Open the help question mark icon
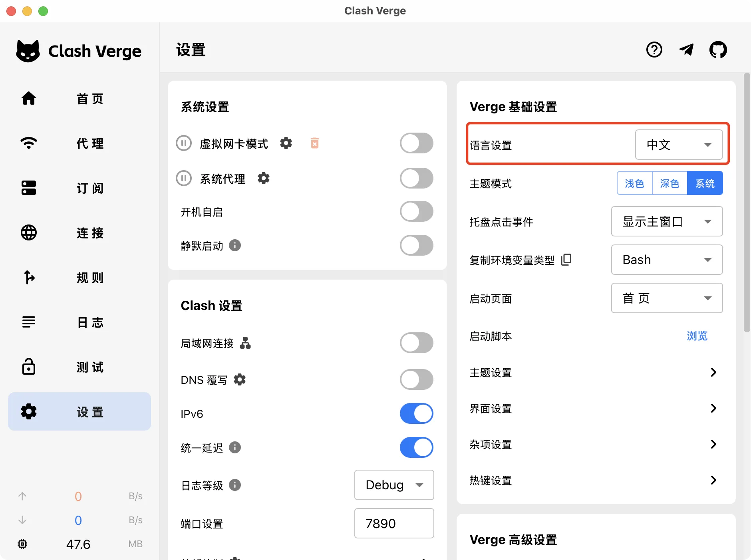The height and width of the screenshot is (560, 751). (x=654, y=50)
